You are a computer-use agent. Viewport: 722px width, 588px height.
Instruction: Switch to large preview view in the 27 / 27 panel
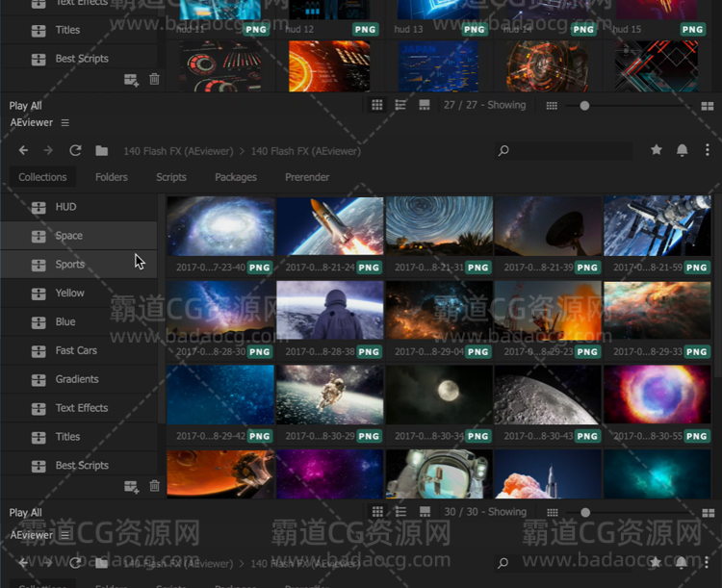pos(425,105)
